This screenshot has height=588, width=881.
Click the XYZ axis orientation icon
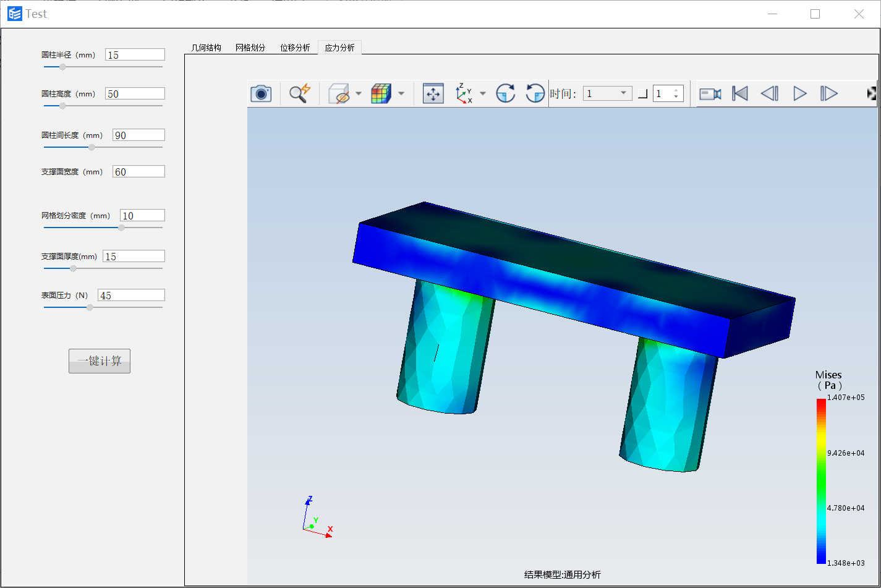pos(464,93)
